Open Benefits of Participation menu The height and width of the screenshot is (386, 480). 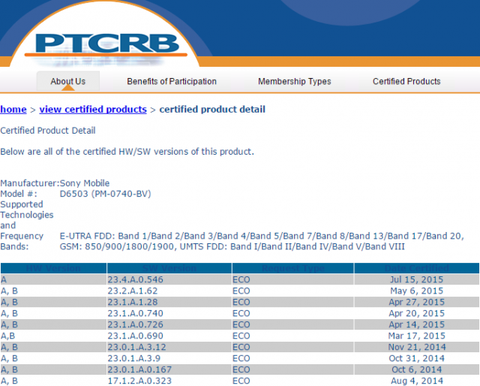[172, 81]
